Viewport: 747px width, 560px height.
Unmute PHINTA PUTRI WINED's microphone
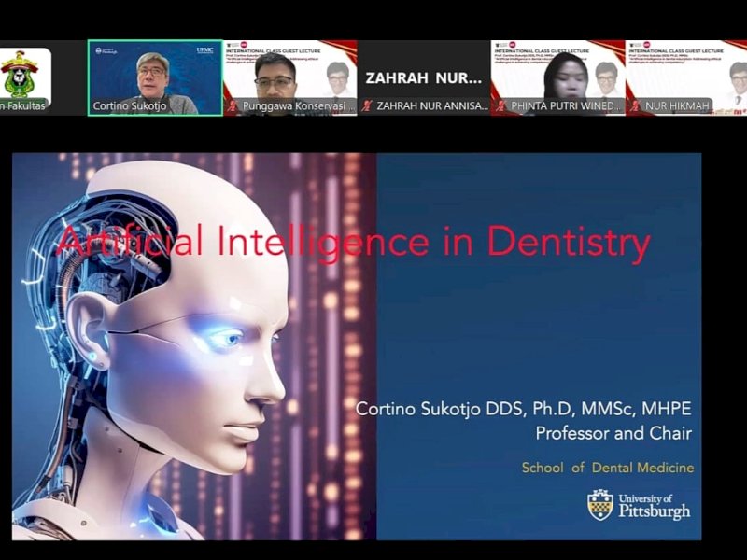tap(503, 105)
